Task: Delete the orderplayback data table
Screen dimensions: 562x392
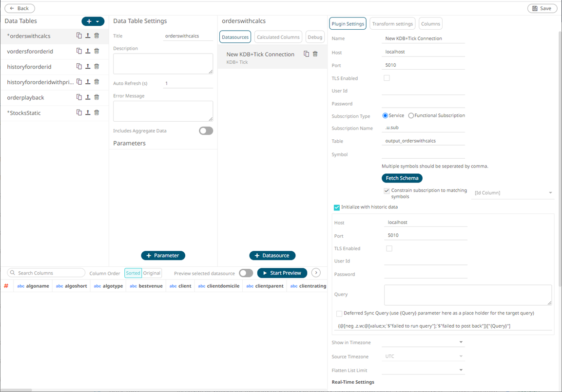Action: pos(96,97)
